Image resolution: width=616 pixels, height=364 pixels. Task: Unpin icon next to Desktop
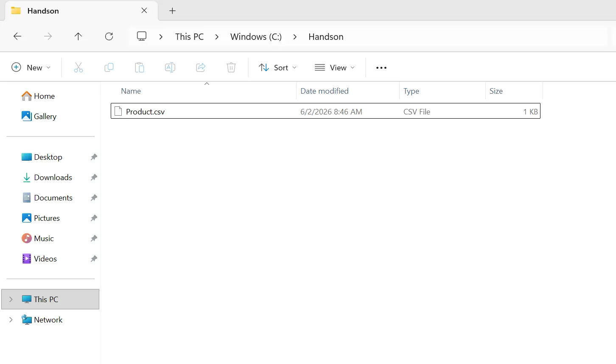click(x=94, y=157)
